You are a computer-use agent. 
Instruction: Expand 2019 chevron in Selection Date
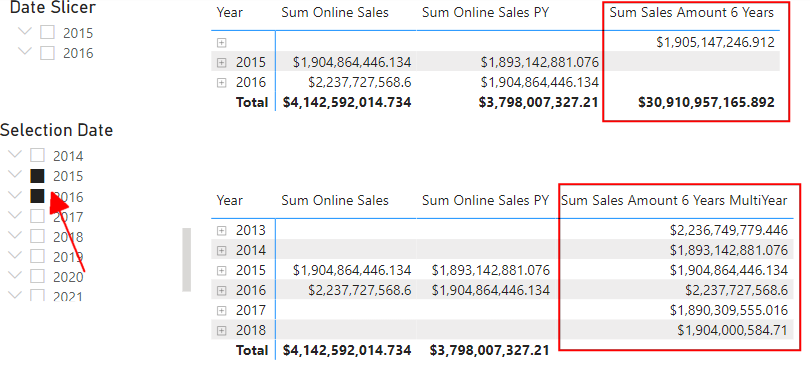[x=15, y=255]
